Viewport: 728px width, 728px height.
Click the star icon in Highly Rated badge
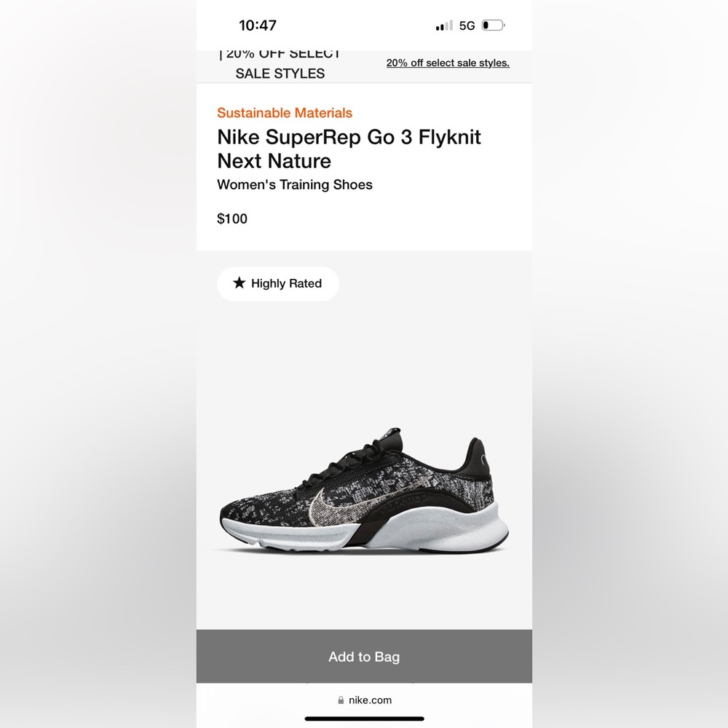point(240,283)
